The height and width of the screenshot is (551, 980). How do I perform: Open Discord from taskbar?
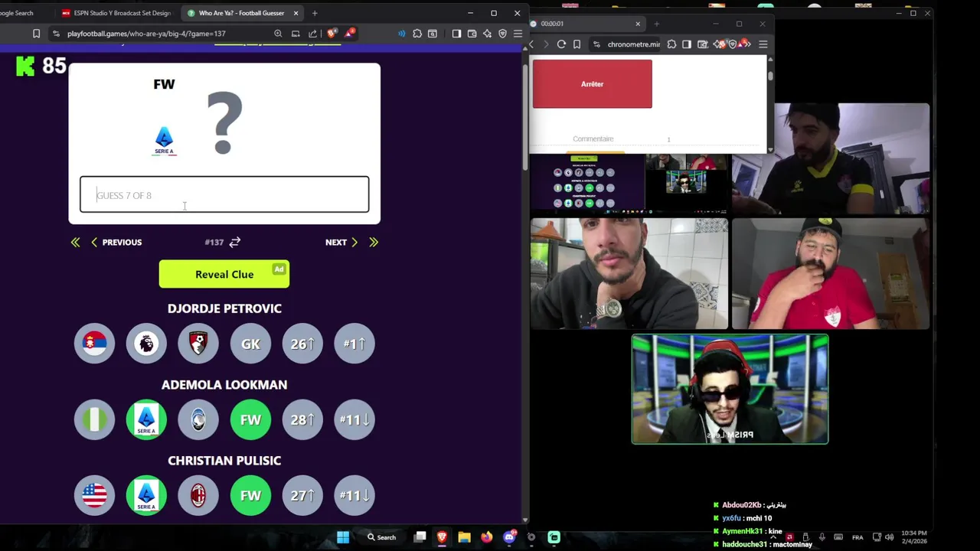pos(509,537)
